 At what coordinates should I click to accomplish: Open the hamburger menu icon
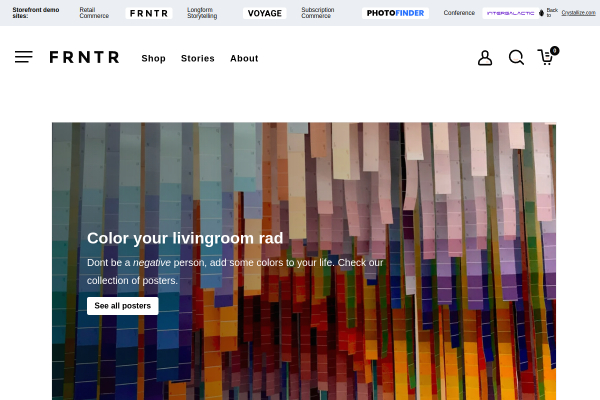(24, 57)
